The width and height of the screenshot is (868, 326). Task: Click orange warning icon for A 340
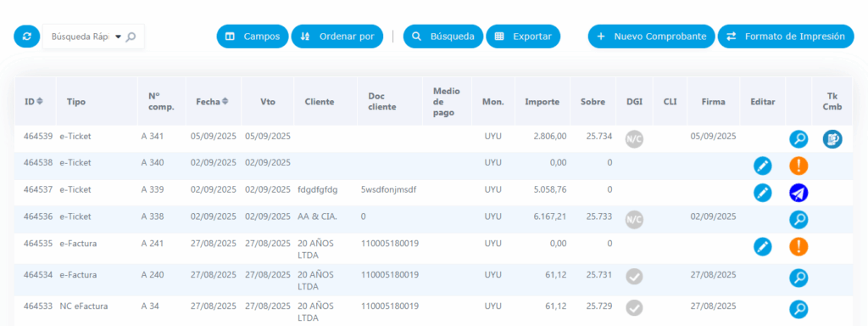click(x=798, y=166)
